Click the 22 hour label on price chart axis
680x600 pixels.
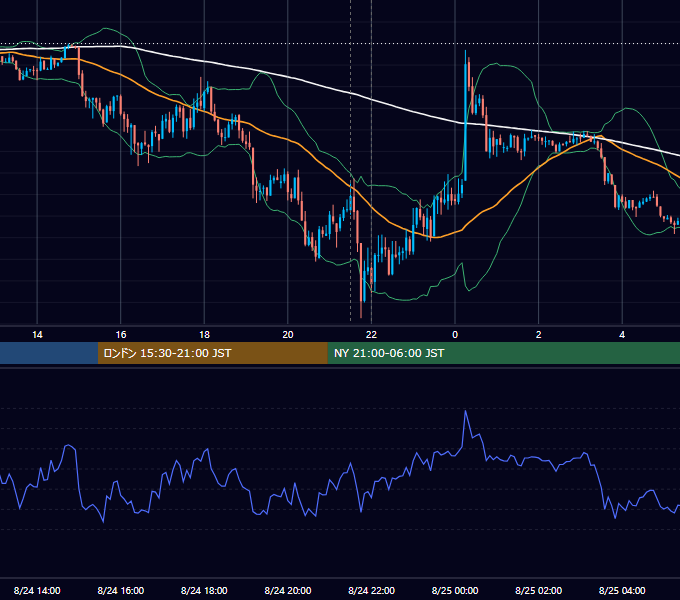pyautogui.click(x=371, y=335)
